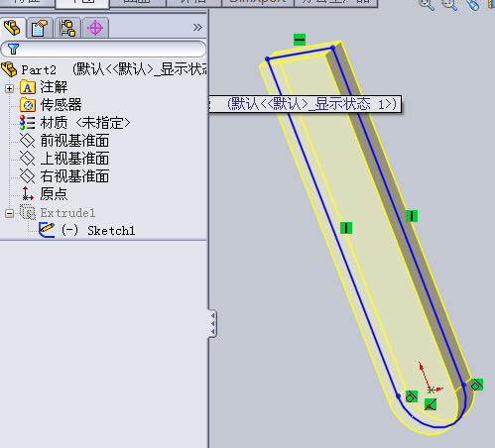Click the tangent relation icon at left arc end
This screenshot has height=448, width=495.
(x=412, y=396)
